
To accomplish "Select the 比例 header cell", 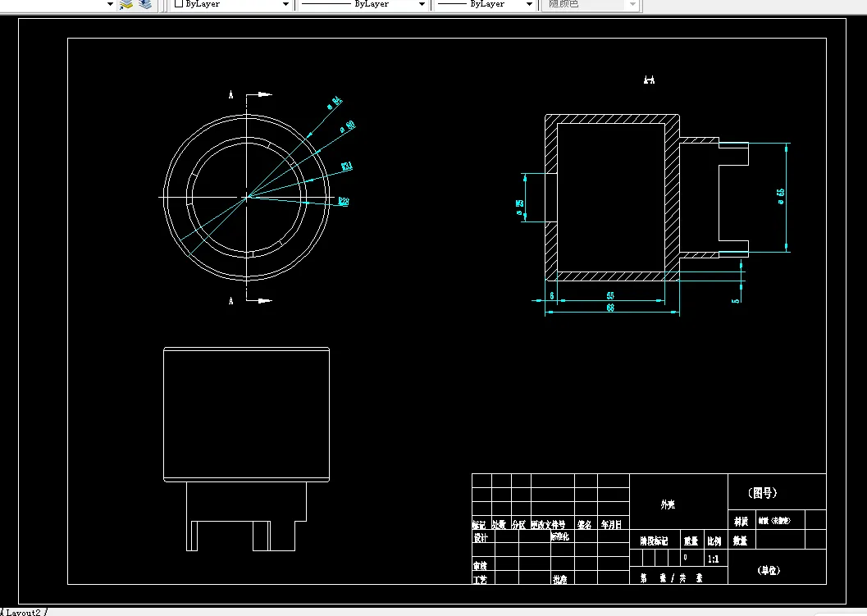I will [x=714, y=541].
